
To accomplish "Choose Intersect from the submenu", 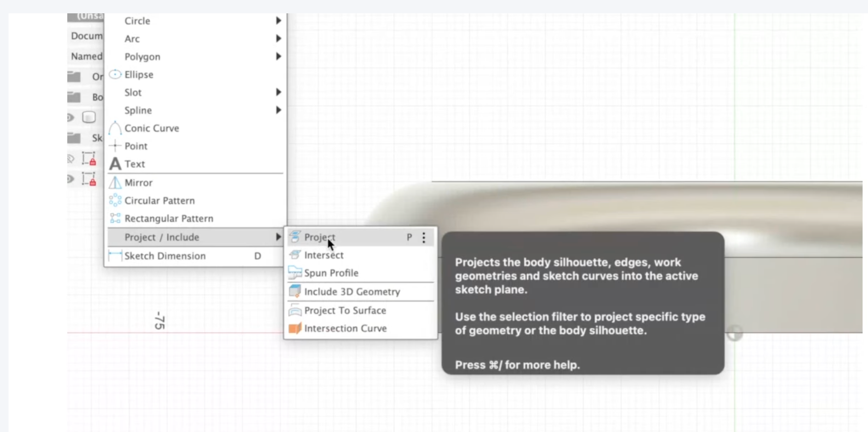I will point(361,255).
